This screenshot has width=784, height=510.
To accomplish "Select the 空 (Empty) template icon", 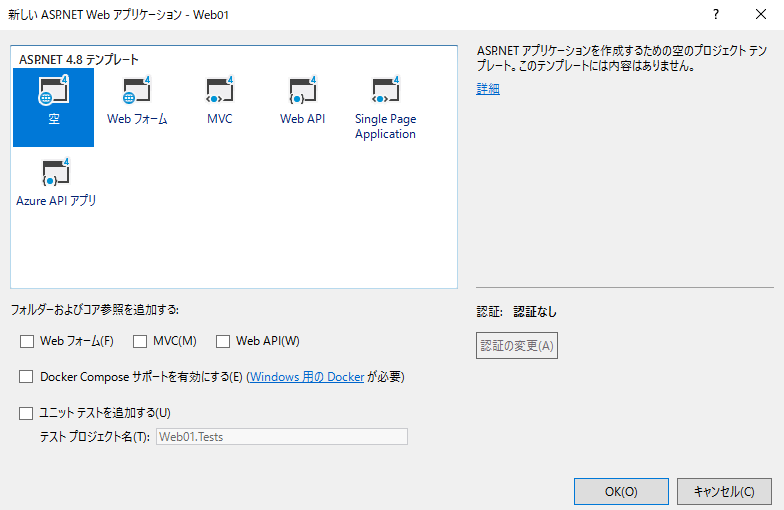I will point(54,107).
